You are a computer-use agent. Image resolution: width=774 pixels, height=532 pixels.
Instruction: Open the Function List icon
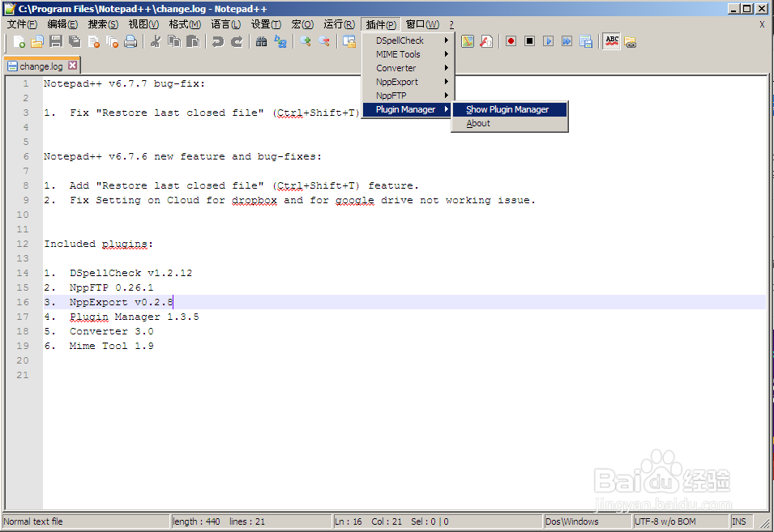(486, 42)
